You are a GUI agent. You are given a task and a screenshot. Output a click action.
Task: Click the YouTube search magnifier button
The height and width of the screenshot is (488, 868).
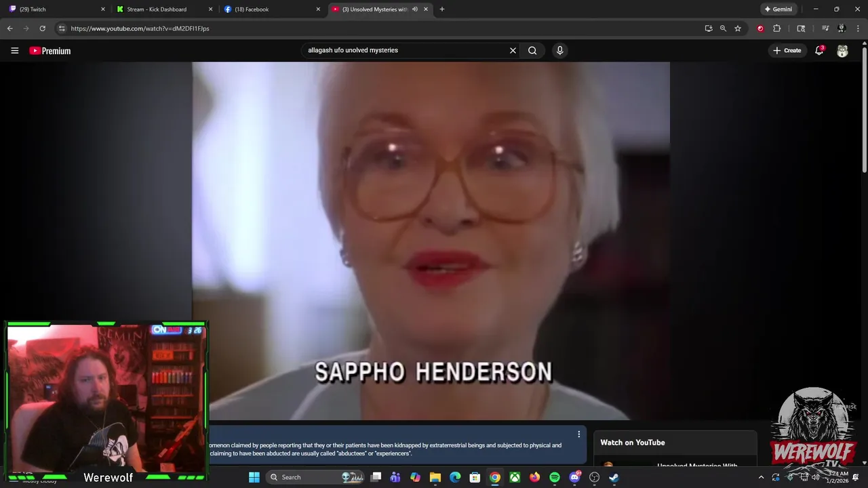point(532,50)
